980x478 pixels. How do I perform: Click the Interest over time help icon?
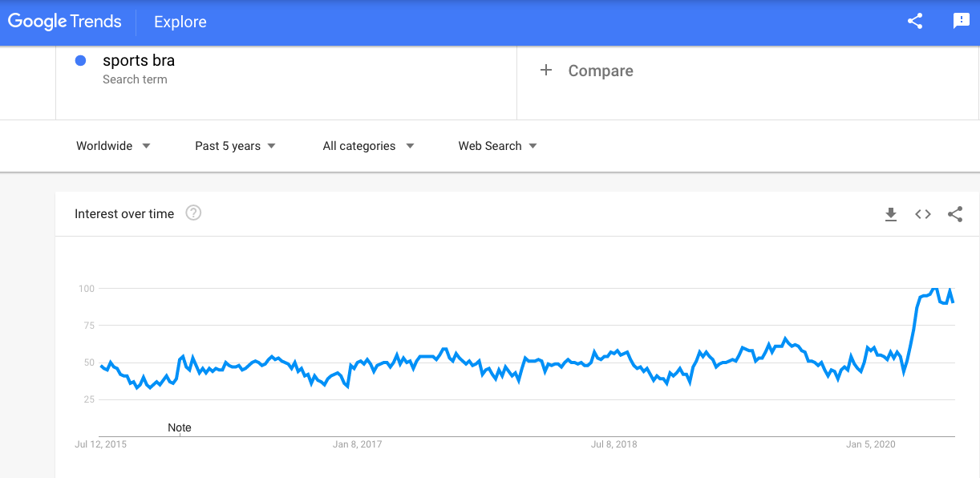[x=193, y=213]
